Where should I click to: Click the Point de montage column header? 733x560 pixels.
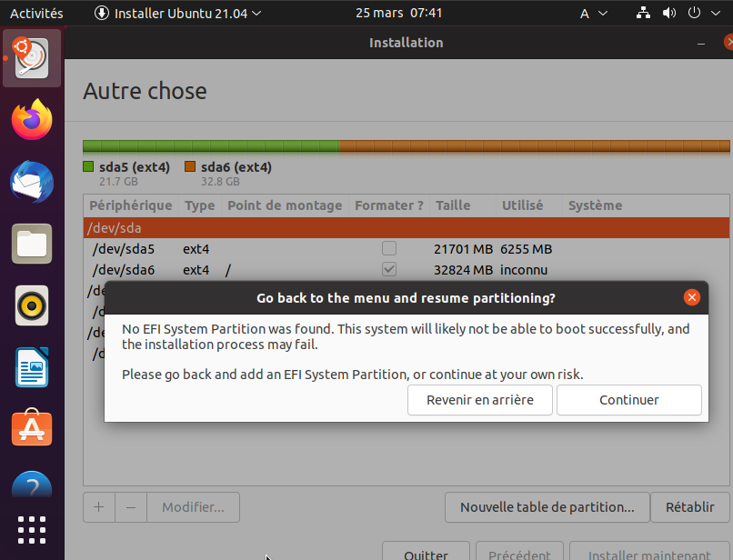click(285, 205)
